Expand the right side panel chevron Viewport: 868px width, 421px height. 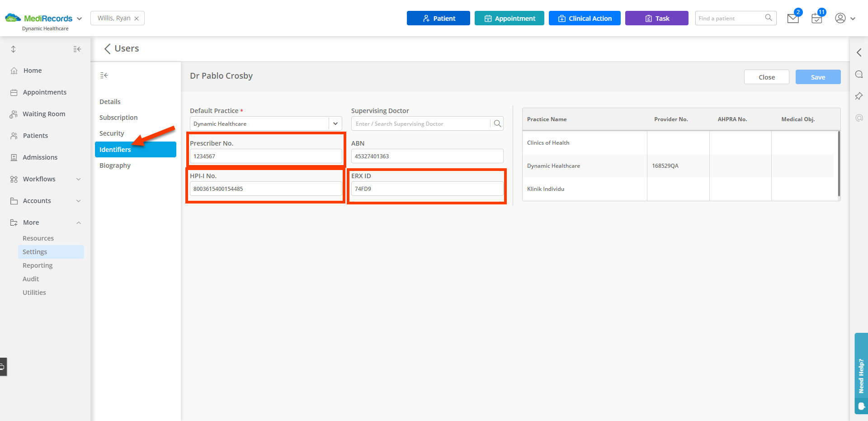(859, 52)
